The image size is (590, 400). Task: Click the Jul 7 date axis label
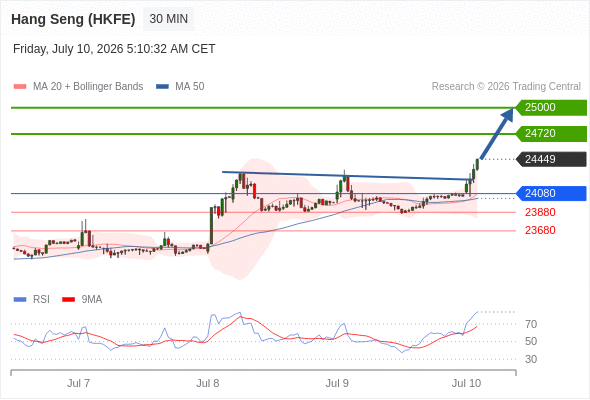click(x=78, y=383)
